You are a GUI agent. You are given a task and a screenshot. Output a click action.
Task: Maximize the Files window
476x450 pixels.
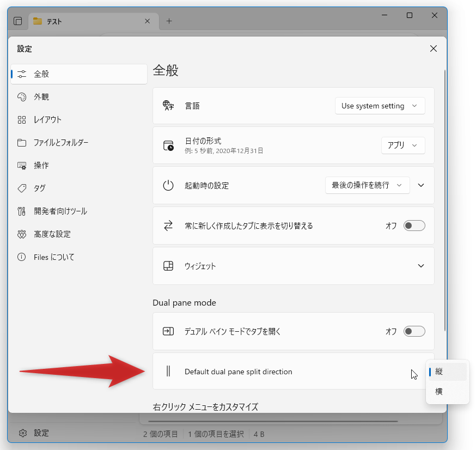(410, 15)
